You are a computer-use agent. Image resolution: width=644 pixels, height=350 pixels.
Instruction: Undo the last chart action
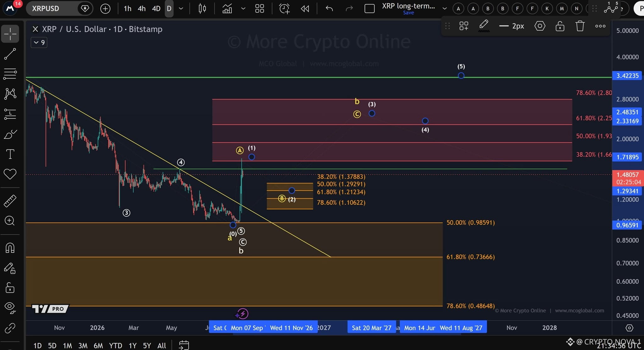pyautogui.click(x=329, y=8)
